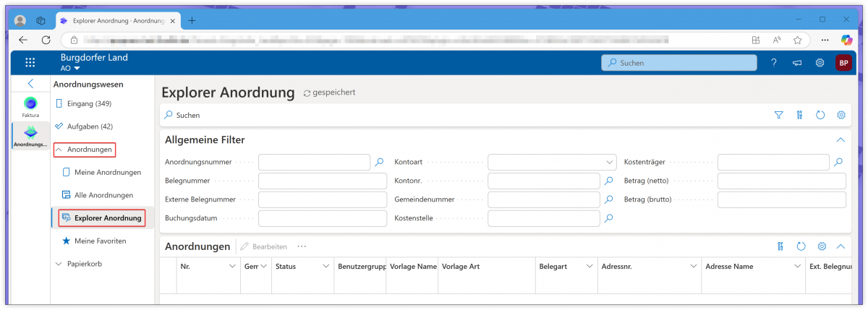Viewport: 868px width, 310px height.
Task: Click the Belegnummer input field
Action: click(x=322, y=181)
